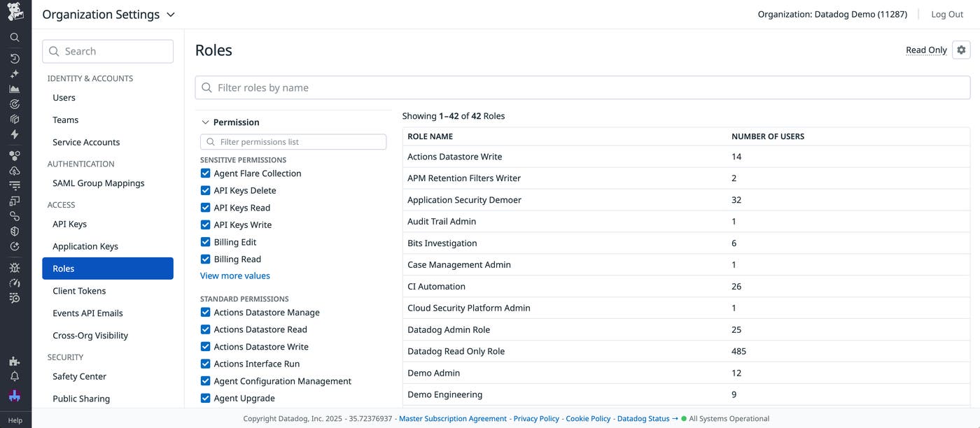
Task: Open the integrations puzzle-piece icon near the bottom rail
Action: point(15,361)
